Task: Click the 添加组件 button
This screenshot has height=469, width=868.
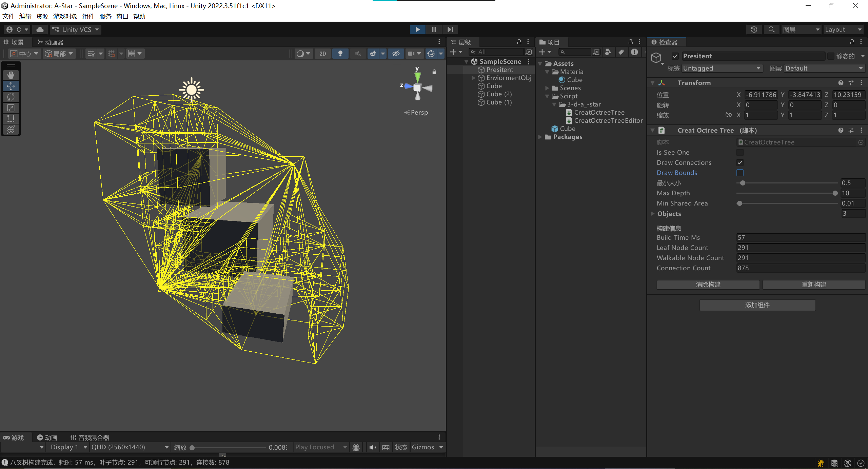Action: tap(757, 305)
